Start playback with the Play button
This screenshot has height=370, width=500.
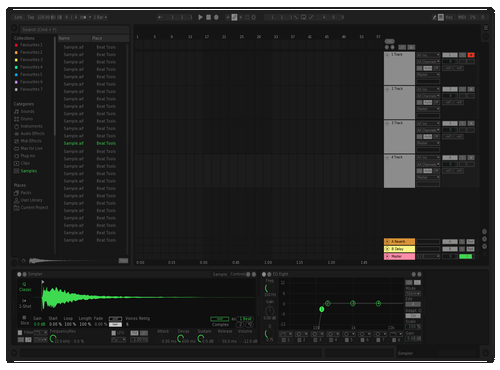tap(200, 17)
